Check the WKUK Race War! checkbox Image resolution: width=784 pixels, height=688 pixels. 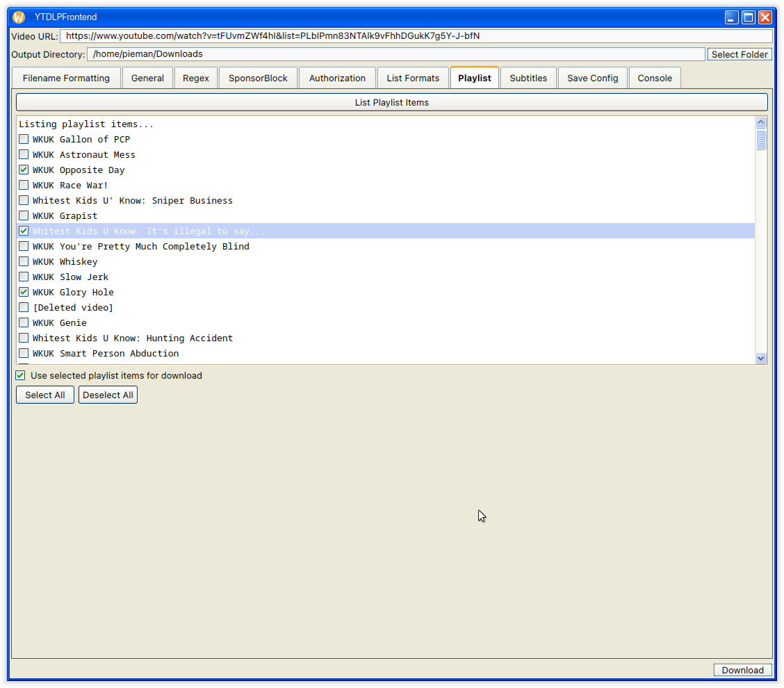point(24,185)
